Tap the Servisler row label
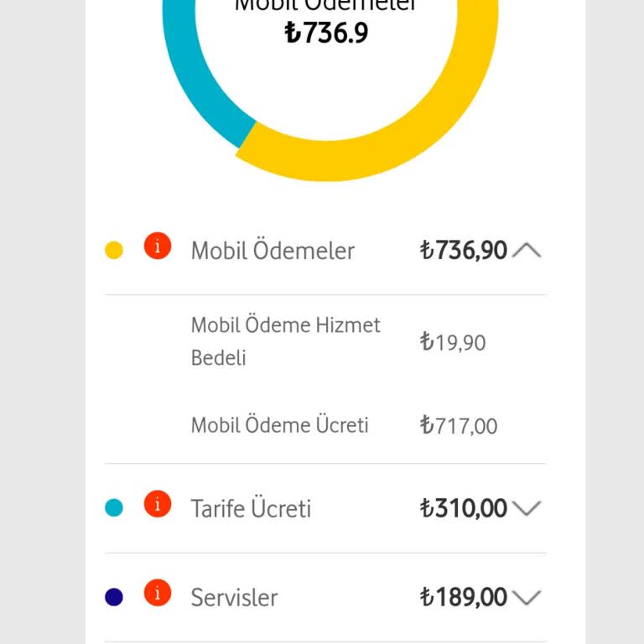Image resolution: width=644 pixels, height=644 pixels. point(235,597)
